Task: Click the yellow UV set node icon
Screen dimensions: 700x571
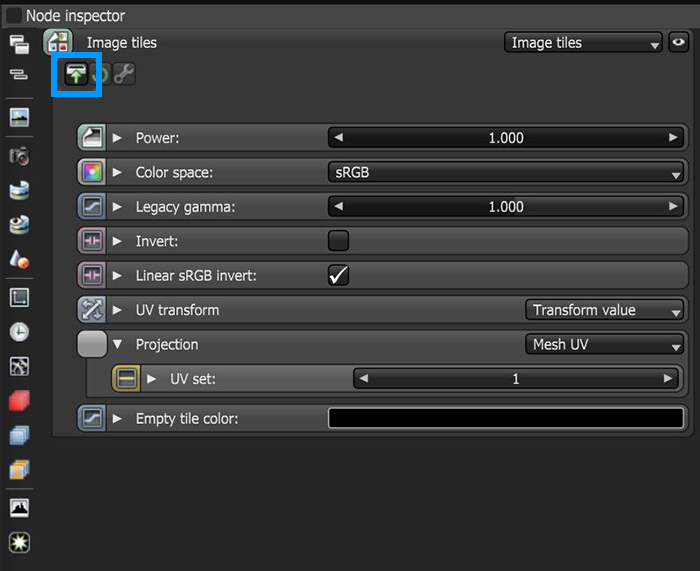Action: 126,379
